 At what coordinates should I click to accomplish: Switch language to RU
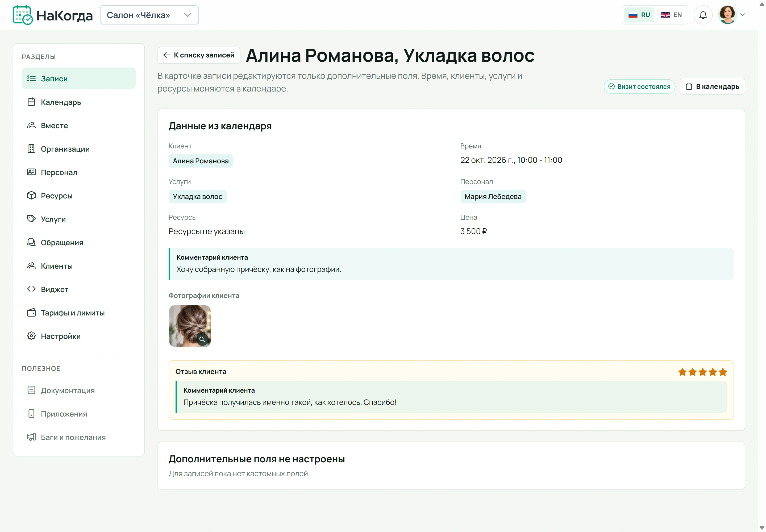coord(639,15)
